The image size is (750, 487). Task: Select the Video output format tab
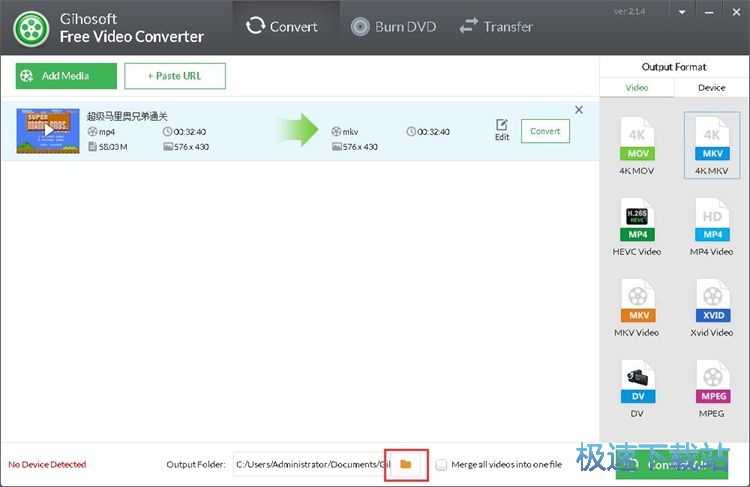(x=637, y=88)
